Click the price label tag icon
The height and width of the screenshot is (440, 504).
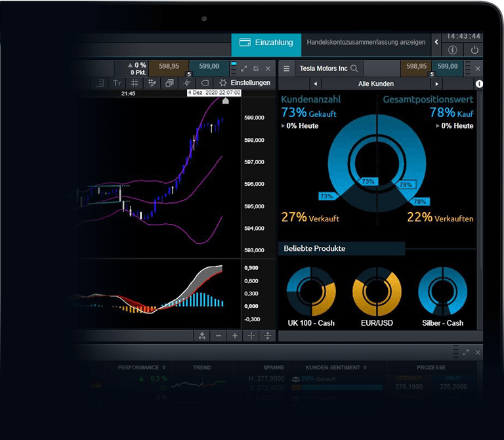204,83
